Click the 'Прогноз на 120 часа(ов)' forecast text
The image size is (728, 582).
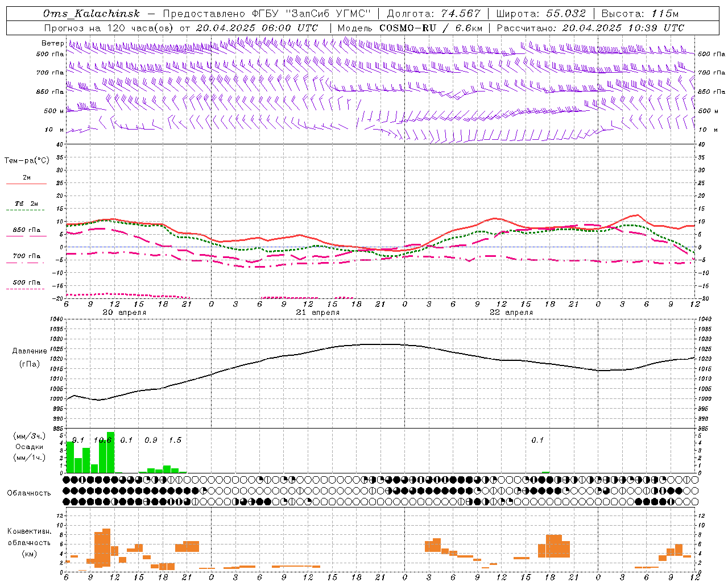[x=109, y=28]
